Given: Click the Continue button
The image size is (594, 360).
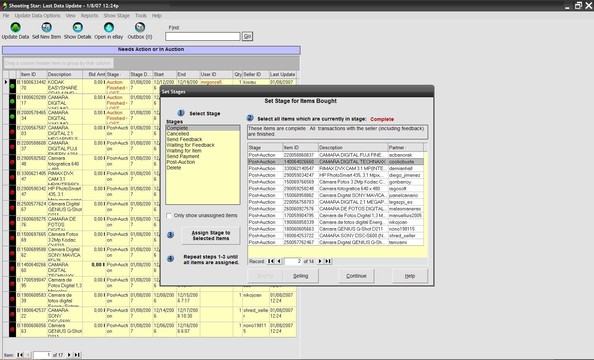Looking at the screenshot, I should 356,276.
